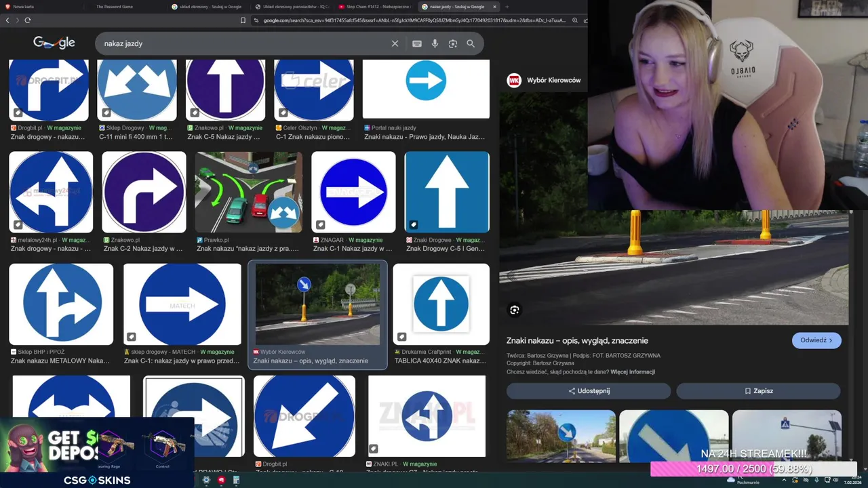
Task: Go forward in the browser
Action: click(x=17, y=20)
